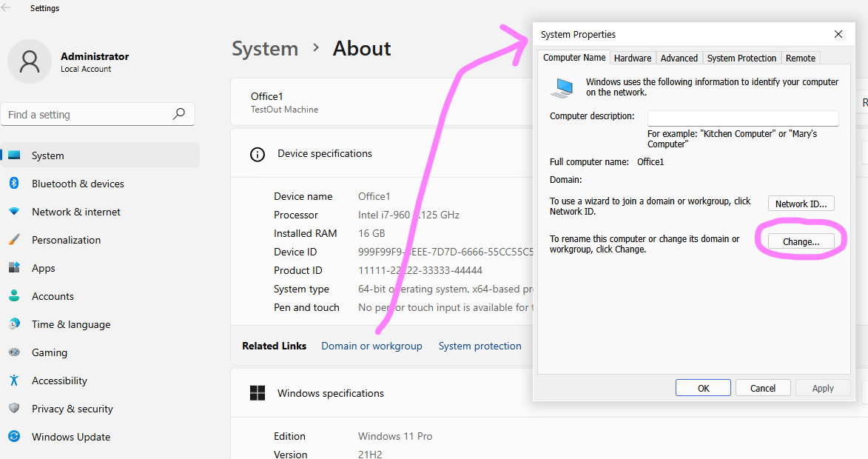Viewport: 868px width, 459px height.
Task: Click the Device specifications heading
Action: [x=325, y=154]
